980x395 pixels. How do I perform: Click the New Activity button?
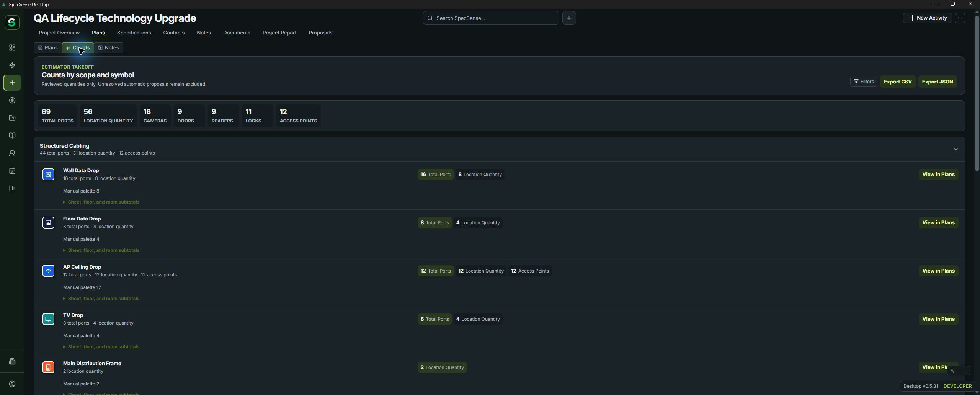click(x=927, y=18)
